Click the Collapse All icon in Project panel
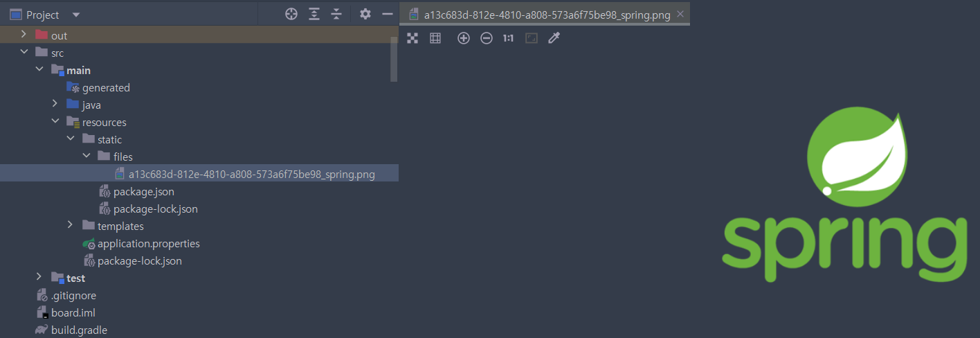The width and height of the screenshot is (980, 338). pos(336,14)
